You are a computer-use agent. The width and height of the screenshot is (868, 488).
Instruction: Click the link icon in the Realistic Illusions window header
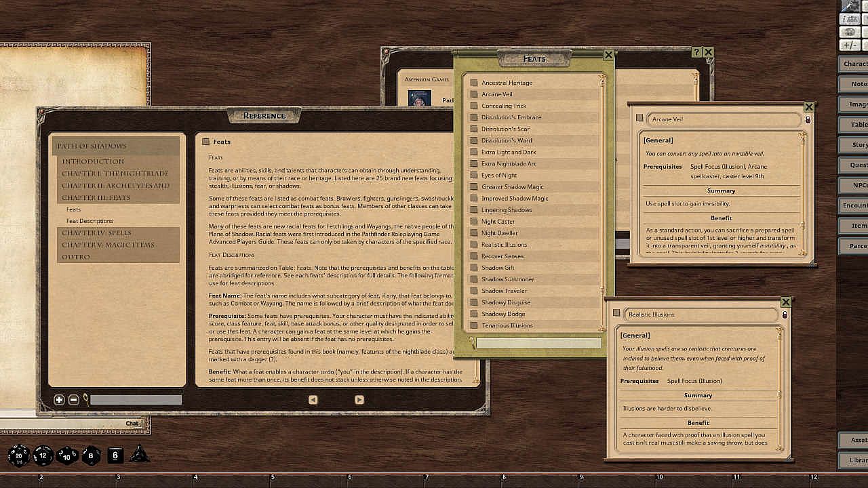(x=616, y=313)
